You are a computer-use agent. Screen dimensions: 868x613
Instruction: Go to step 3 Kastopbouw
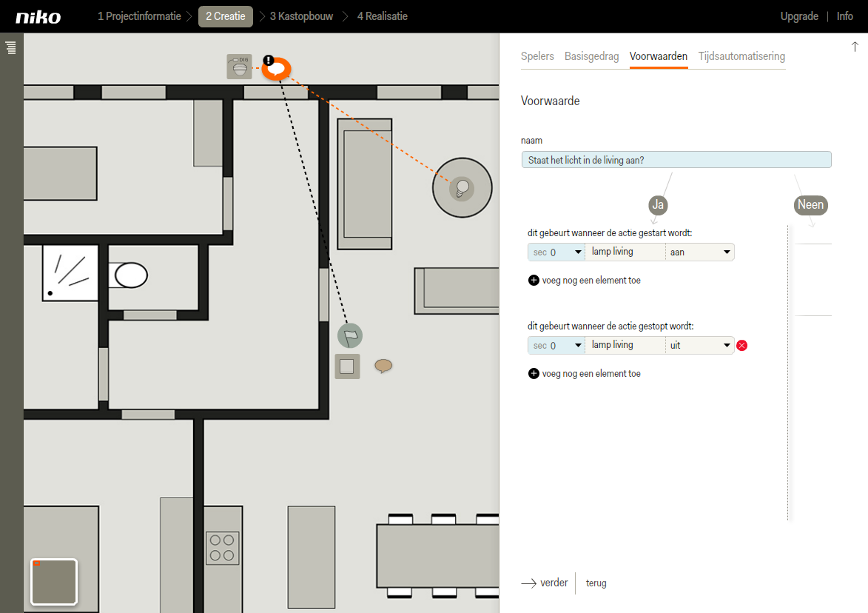(301, 16)
